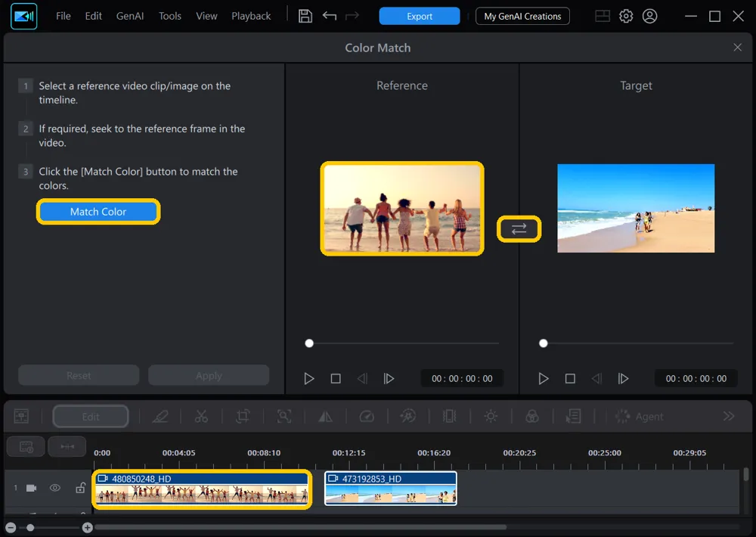The height and width of the screenshot is (537, 756).
Task: Open the video stabilizer icon
Action: point(449,417)
